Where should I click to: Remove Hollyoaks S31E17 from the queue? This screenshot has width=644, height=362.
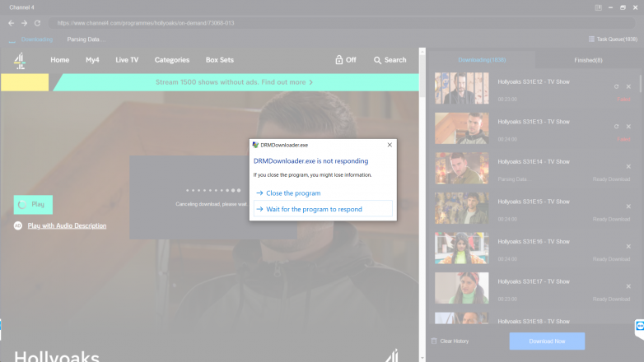coord(628,286)
